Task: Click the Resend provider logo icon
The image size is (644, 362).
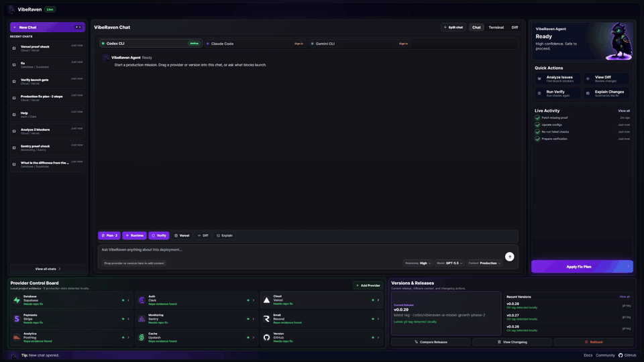Action: pos(266,319)
